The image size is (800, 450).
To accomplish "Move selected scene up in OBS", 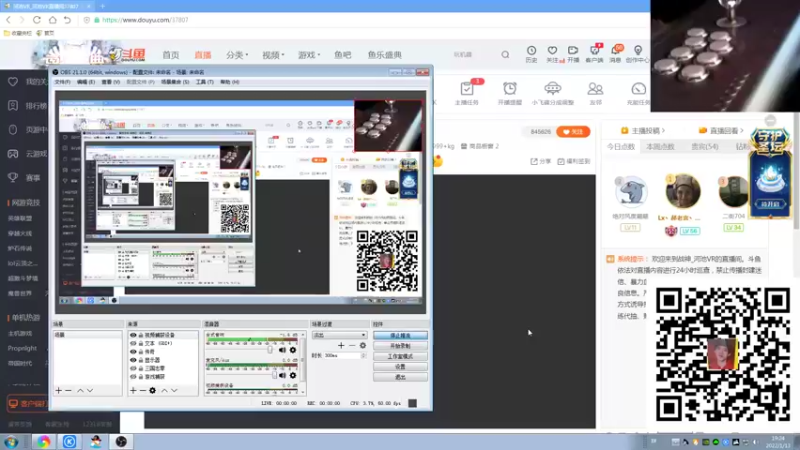I will pos(80,390).
